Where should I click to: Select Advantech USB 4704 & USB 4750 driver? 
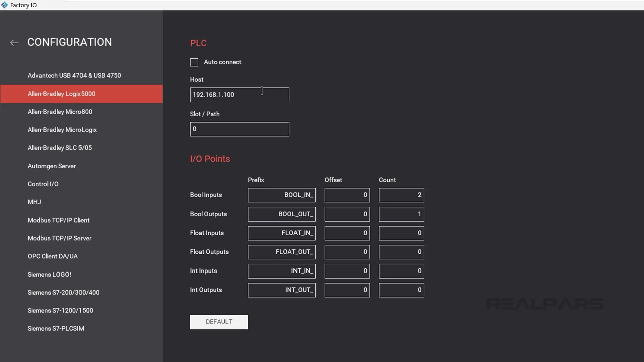[82, 76]
